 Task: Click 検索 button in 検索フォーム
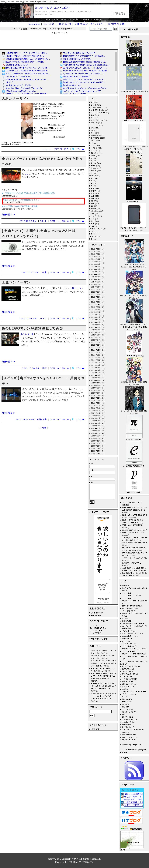(92, 715)
